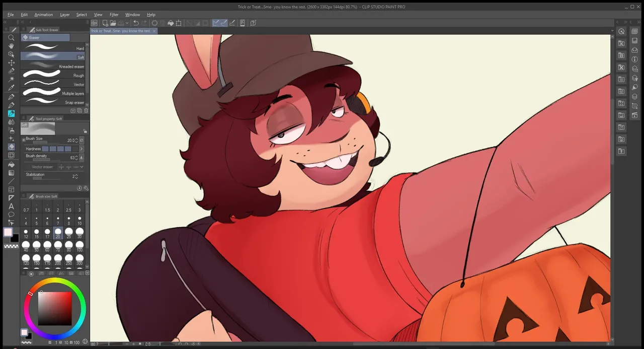Screen dimensions: 644x349
Task: Select the Hand move tool
Action: [x=11, y=46]
